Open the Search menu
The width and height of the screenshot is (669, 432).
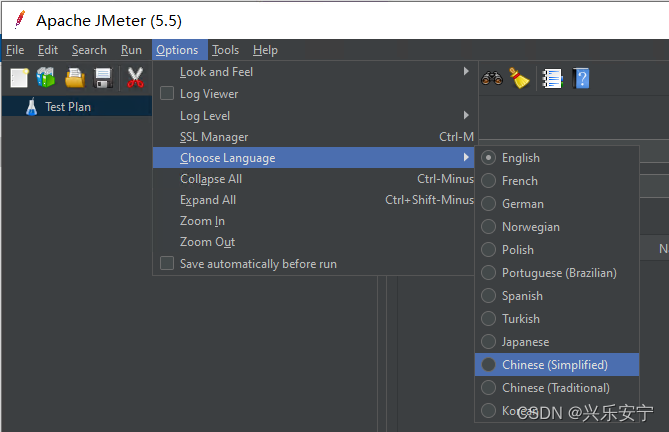tap(89, 50)
